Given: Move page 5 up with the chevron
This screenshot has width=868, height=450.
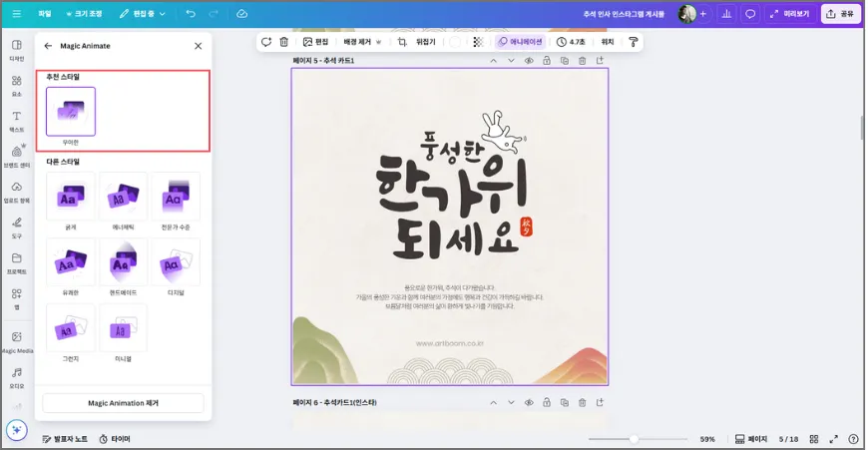Looking at the screenshot, I should 493,61.
